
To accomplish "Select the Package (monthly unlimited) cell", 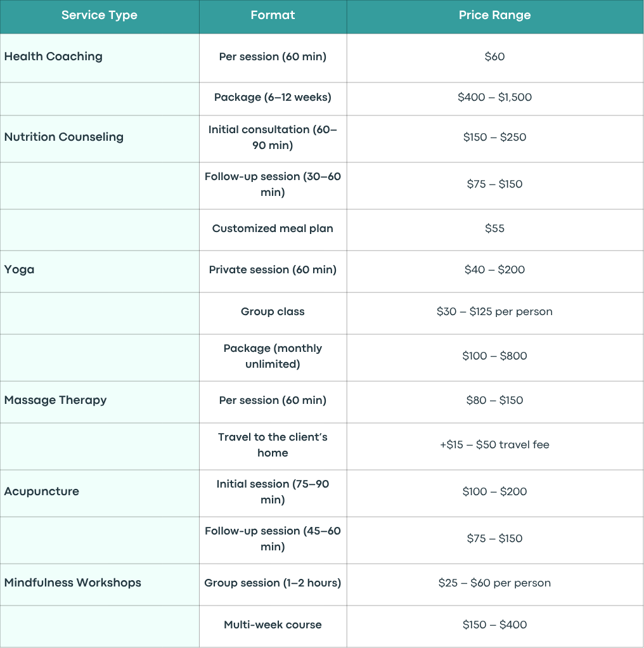I will 273,358.
